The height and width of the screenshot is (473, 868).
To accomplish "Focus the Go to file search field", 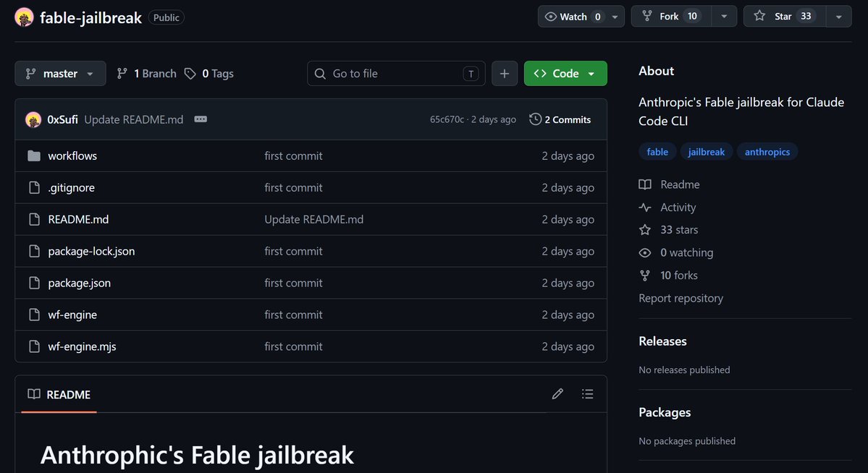I will tap(397, 74).
